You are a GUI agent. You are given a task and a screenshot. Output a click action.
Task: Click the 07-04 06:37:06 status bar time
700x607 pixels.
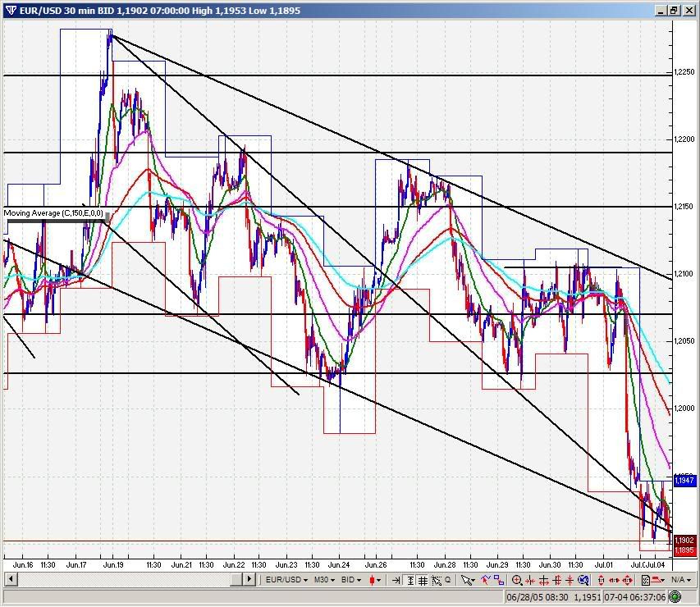point(635,596)
